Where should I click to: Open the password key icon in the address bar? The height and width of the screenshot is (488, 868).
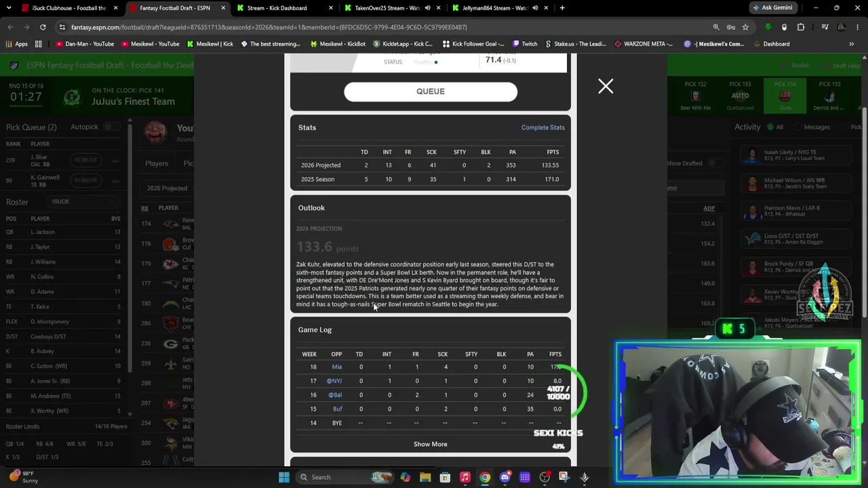click(x=731, y=27)
